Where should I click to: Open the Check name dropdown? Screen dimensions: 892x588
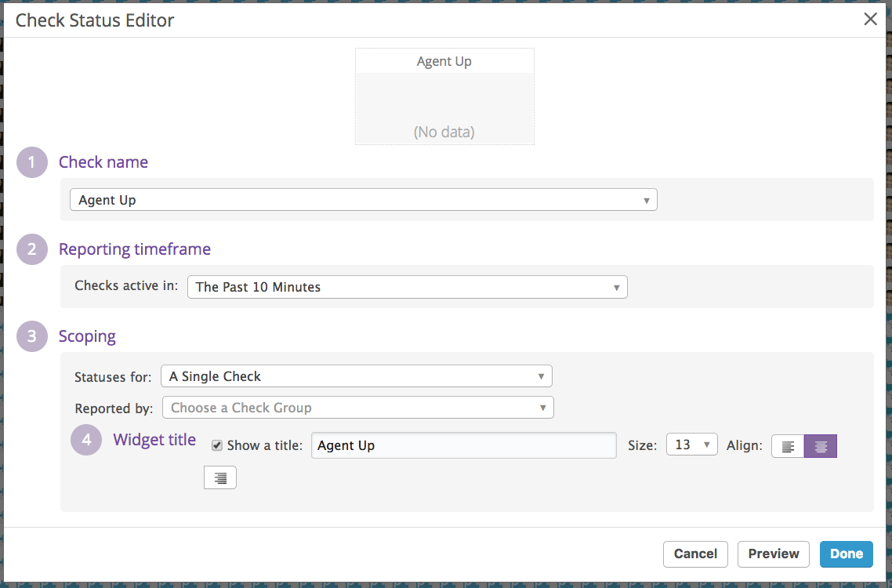(363, 200)
